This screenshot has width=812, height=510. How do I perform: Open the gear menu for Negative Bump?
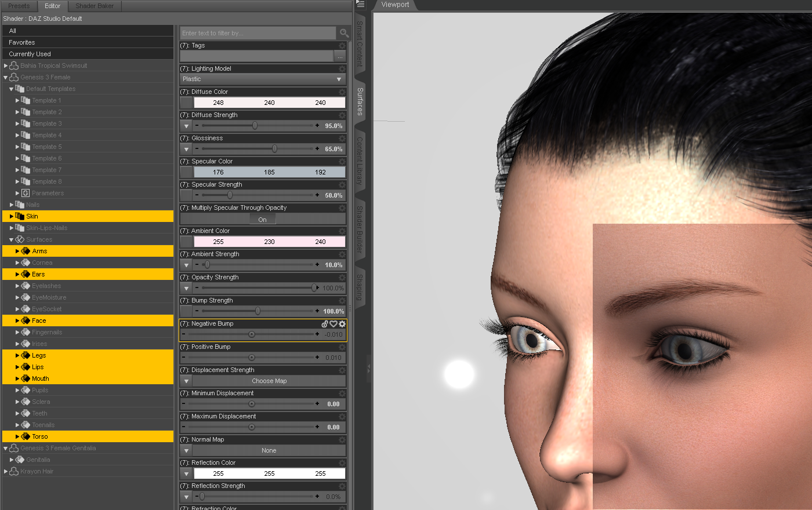pos(342,324)
